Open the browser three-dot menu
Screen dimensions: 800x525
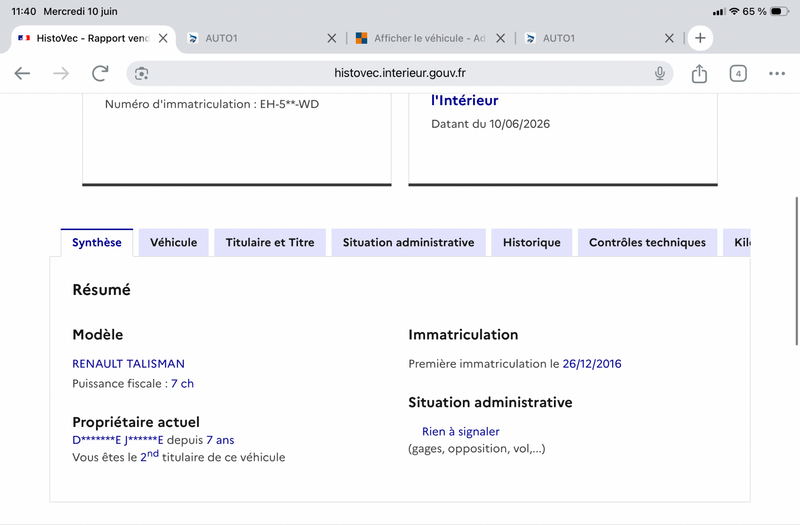coord(777,73)
